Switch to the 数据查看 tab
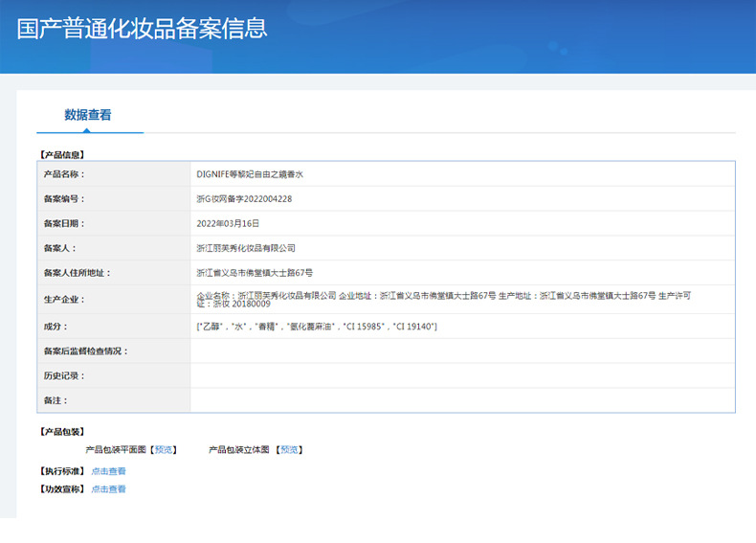 pos(88,115)
